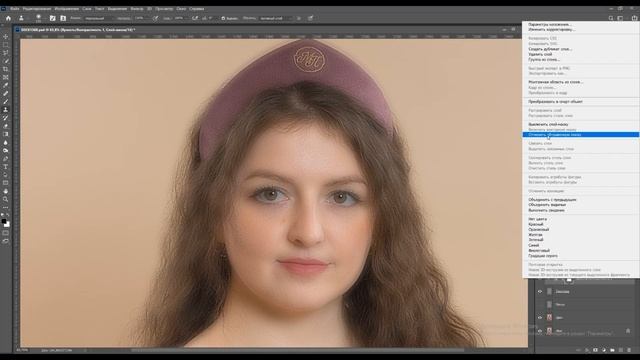
Task: Show the hidden layer without eye icon
Action: (x=540, y=304)
